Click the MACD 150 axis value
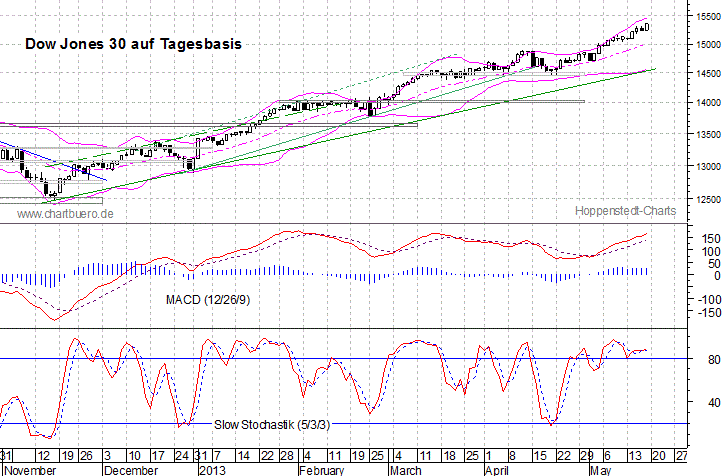 tap(711, 239)
